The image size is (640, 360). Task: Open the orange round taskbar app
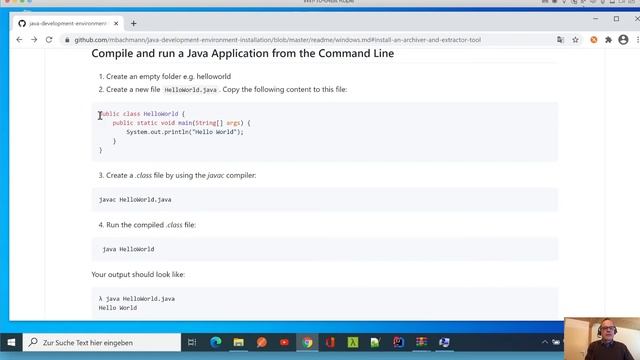(262, 342)
